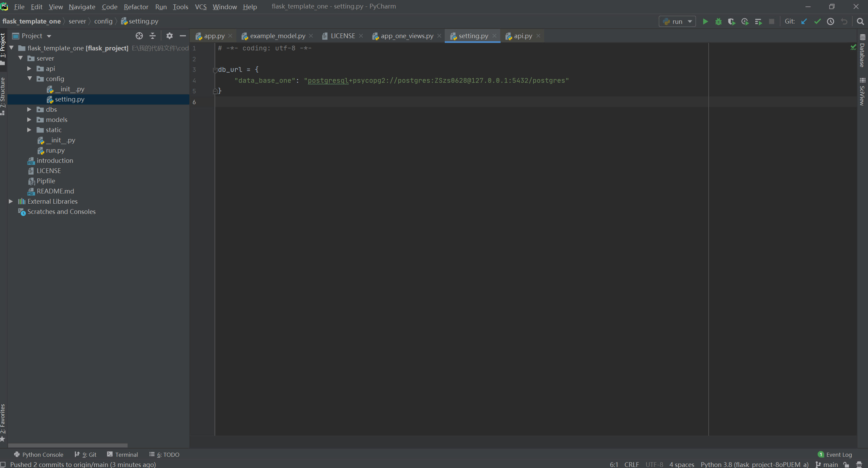868x468 pixels.
Task: Click Search Everywhere magnifier icon
Action: click(860, 21)
